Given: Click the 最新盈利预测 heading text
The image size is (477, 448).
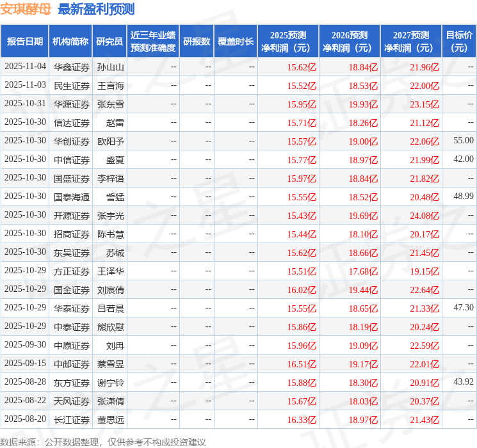Looking at the screenshot, I should [96, 9].
